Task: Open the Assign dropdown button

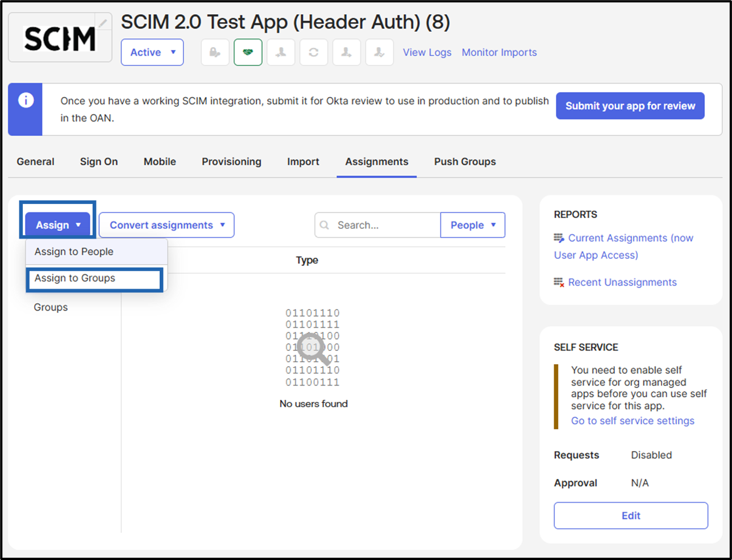Action: [x=57, y=225]
